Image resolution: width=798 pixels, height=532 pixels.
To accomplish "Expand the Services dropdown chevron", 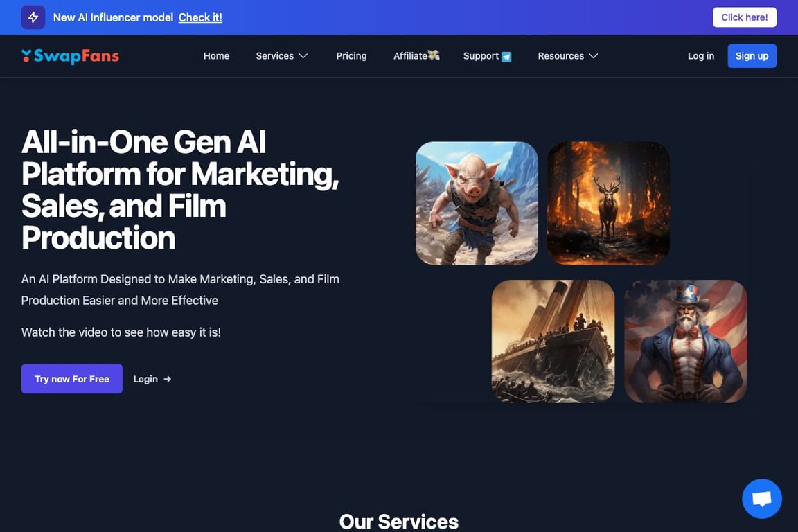I will pyautogui.click(x=303, y=56).
